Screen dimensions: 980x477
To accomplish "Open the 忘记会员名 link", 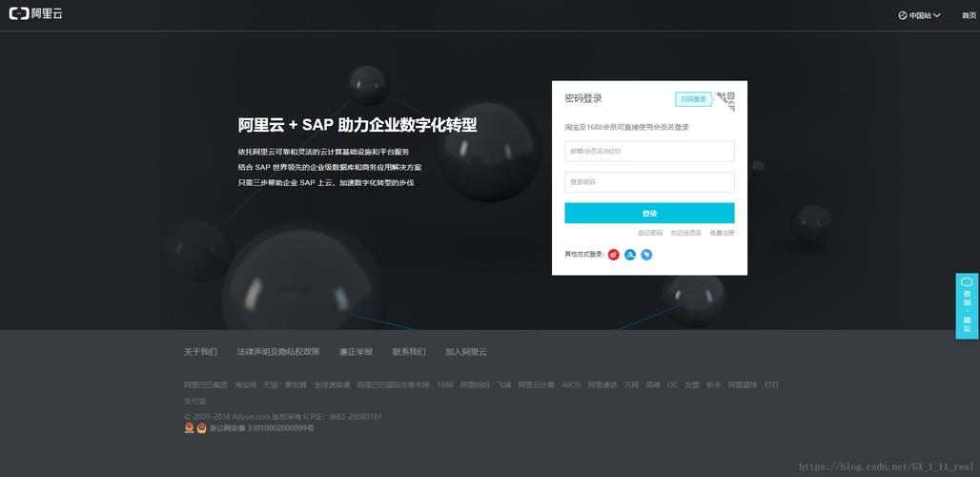I will 686,233.
